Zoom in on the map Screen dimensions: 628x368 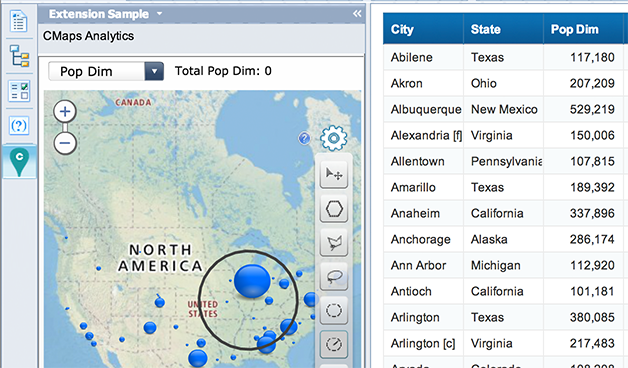click(x=65, y=111)
